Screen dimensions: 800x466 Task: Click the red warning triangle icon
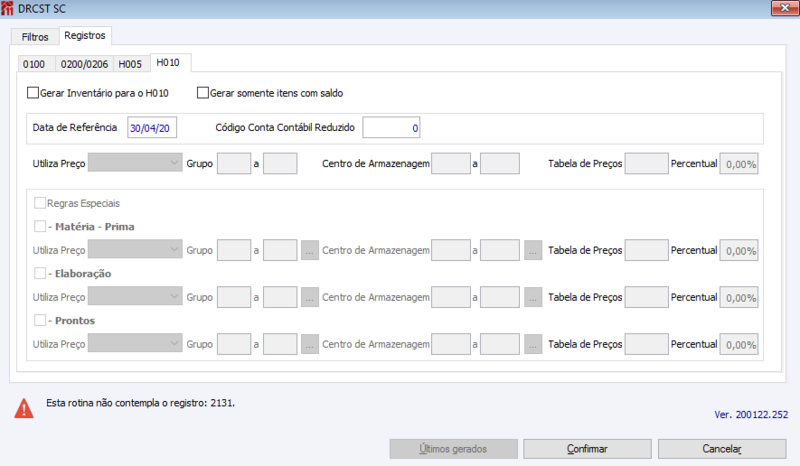point(22,407)
